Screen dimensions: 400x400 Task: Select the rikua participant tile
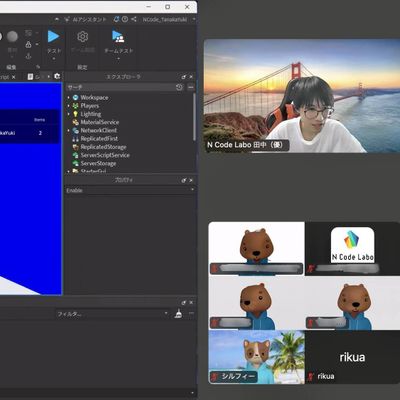pyautogui.click(x=353, y=357)
